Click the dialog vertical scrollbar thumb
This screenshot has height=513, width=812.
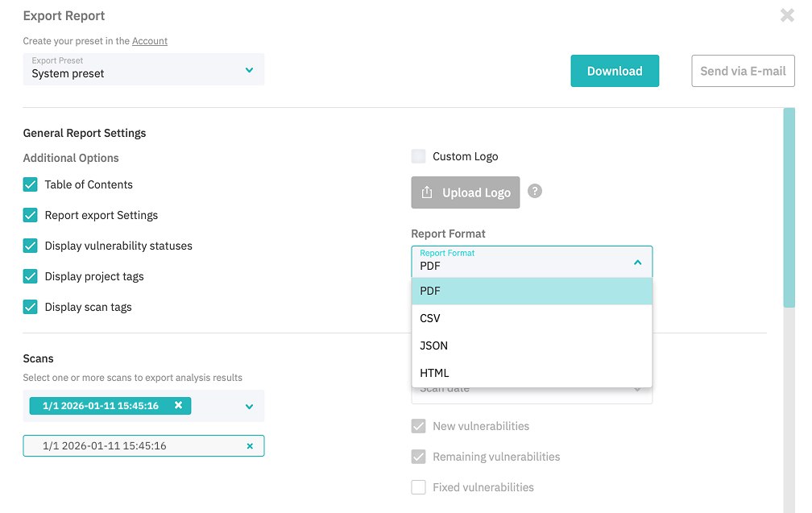pos(789,208)
